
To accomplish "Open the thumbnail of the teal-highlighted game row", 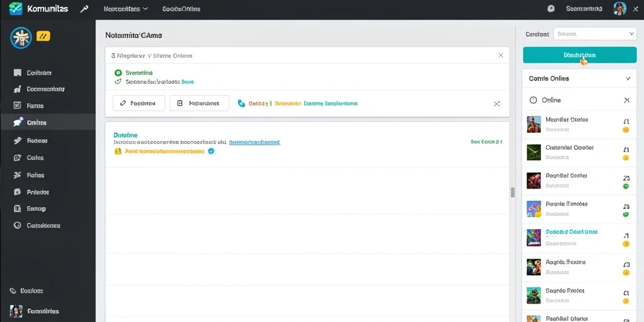I will [534, 237].
